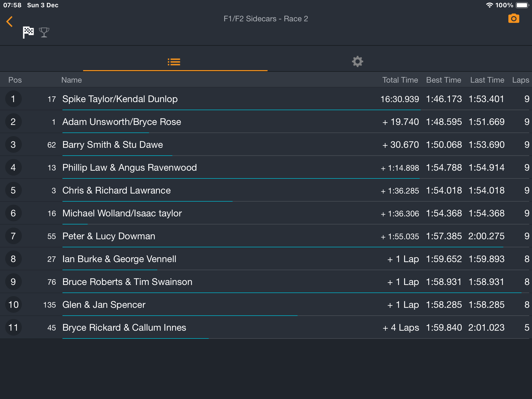The height and width of the screenshot is (399, 532).
Task: Click bike number 135
Action: pyautogui.click(x=50, y=305)
